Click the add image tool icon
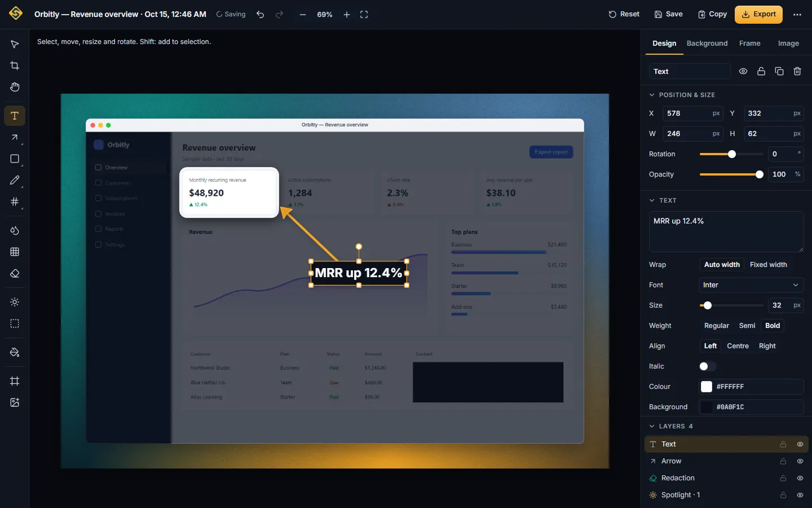Viewport: 812px width, 508px height. point(15,402)
